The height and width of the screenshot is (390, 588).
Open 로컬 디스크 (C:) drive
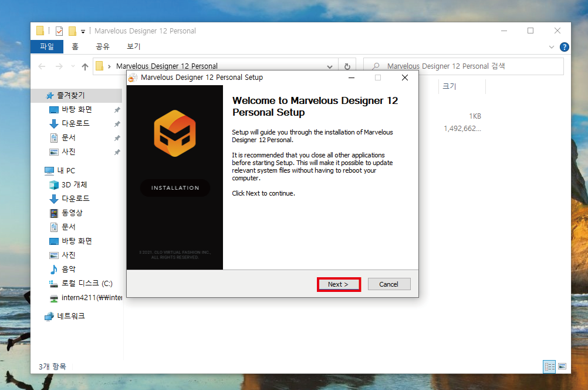click(87, 284)
